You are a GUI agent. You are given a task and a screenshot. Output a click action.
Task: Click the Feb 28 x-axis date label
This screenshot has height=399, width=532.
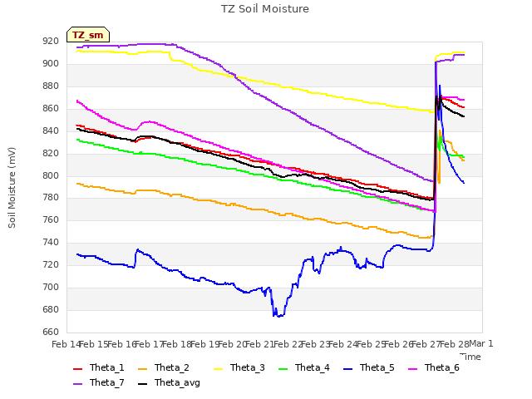pyautogui.click(x=454, y=344)
